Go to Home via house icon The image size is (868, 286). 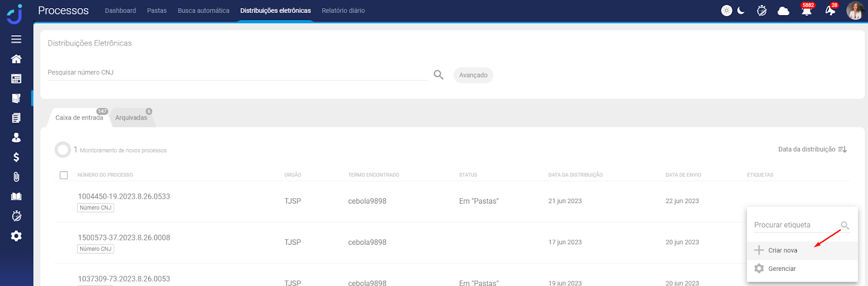pos(16,59)
